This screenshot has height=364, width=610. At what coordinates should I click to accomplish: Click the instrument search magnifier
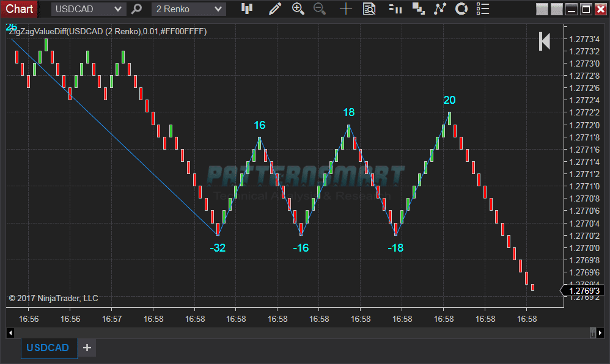coord(136,9)
